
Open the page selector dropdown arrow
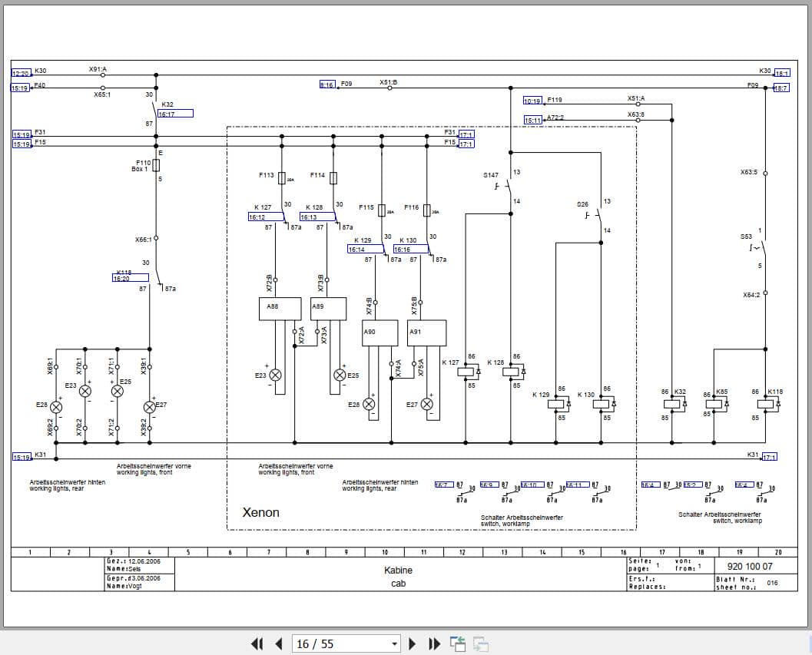pos(395,644)
